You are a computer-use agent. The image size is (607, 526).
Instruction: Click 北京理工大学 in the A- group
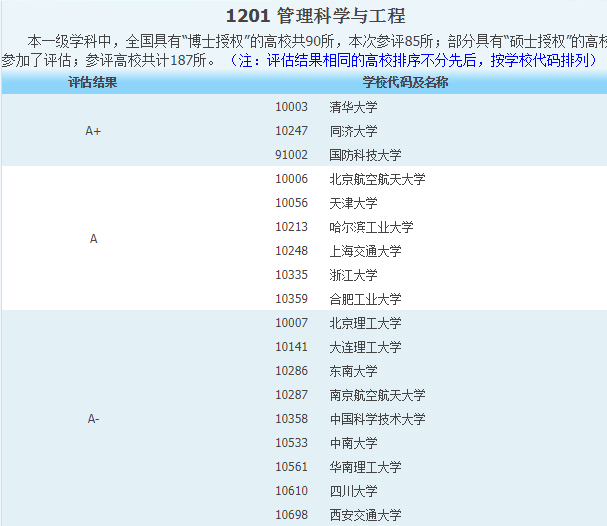click(365, 323)
